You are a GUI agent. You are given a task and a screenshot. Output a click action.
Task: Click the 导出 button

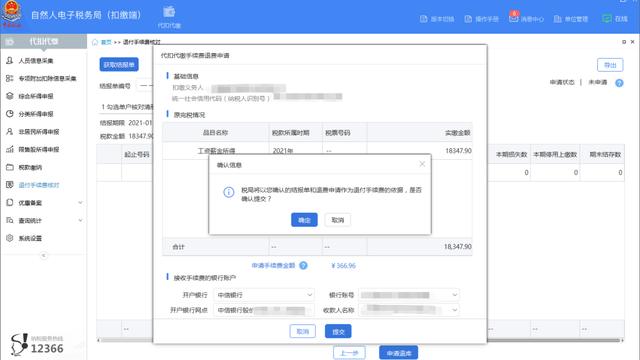pyautogui.click(x=610, y=65)
